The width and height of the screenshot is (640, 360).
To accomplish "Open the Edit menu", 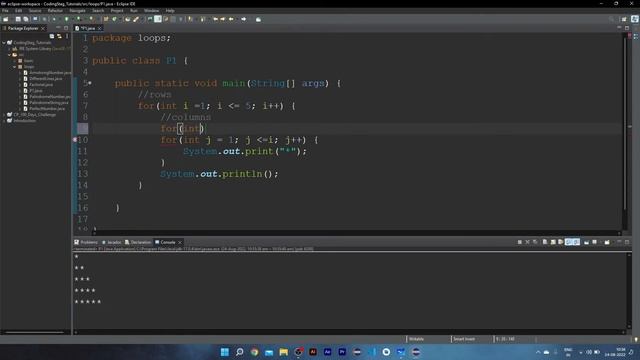I will [x=19, y=11].
